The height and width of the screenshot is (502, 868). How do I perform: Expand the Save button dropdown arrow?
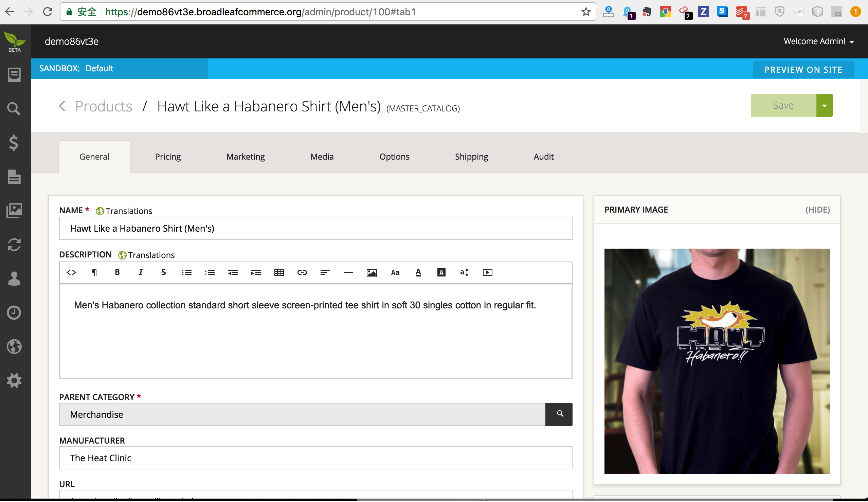(824, 105)
